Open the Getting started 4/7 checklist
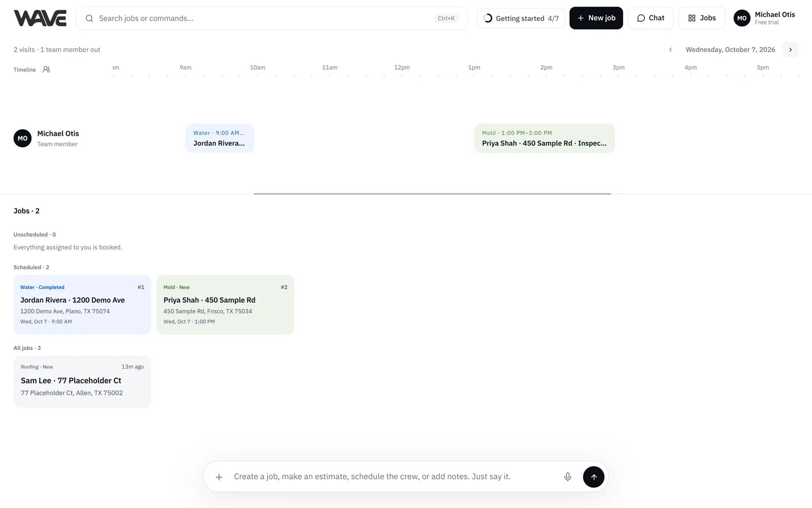Viewport: 812px width, 508px height. tap(521, 18)
